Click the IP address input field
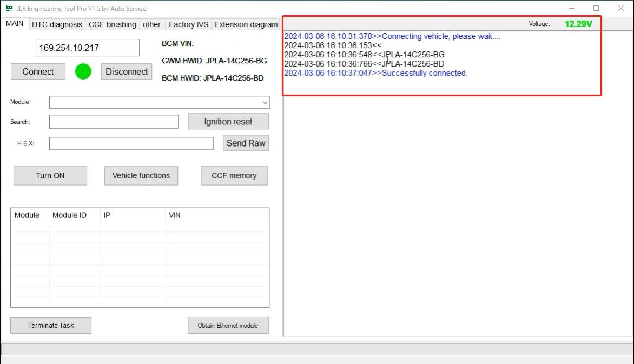This screenshot has width=634, height=364. (88, 48)
